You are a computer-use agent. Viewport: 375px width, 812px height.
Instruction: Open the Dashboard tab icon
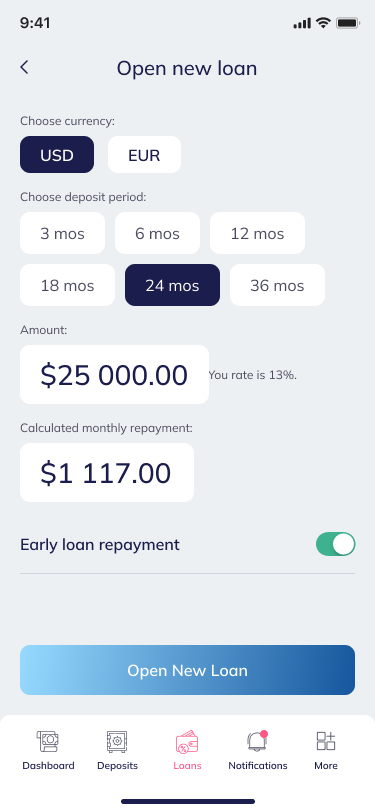(x=48, y=741)
